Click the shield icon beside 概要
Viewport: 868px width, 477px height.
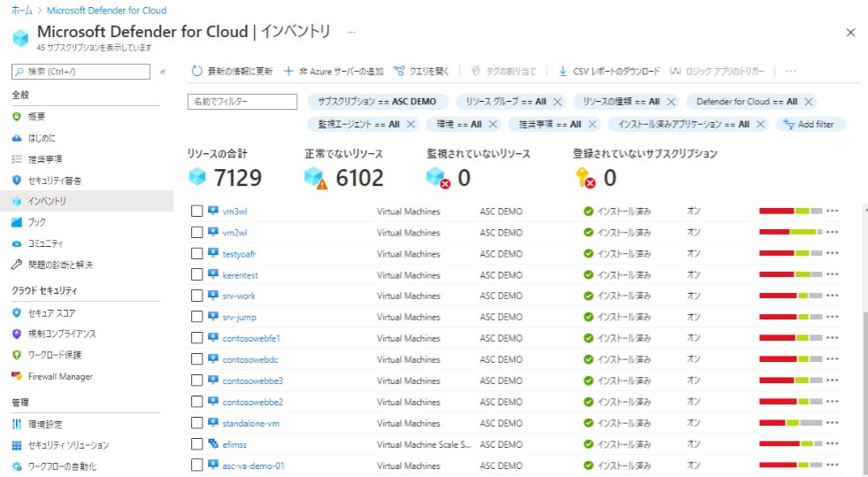coord(17,117)
